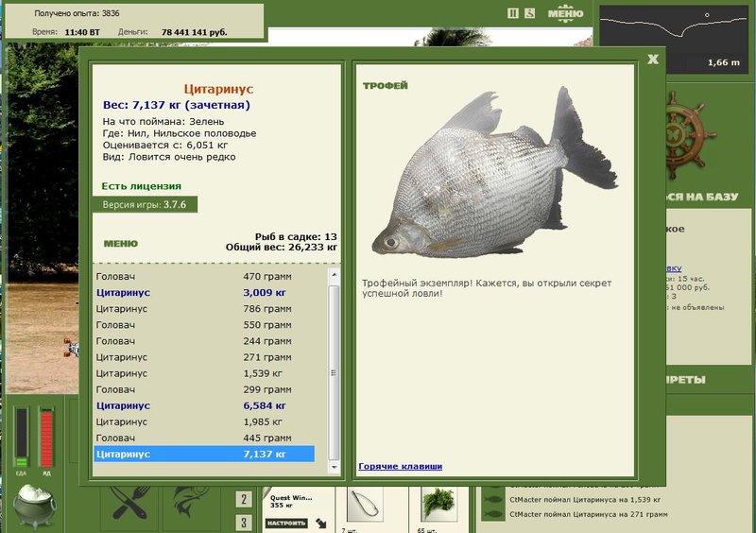Click log entry Цитаринуса на 271 грамм
Screen dimensions: 756x533
[x=588, y=514]
